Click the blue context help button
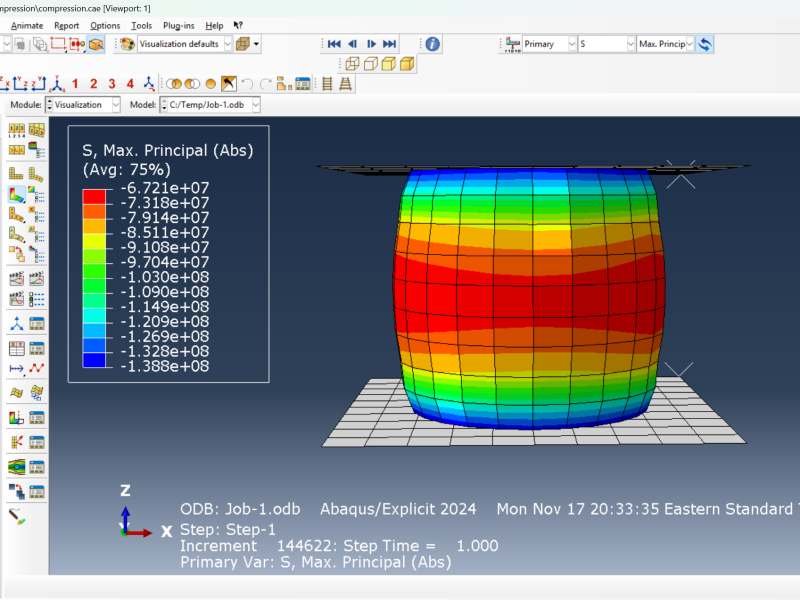 [x=431, y=44]
